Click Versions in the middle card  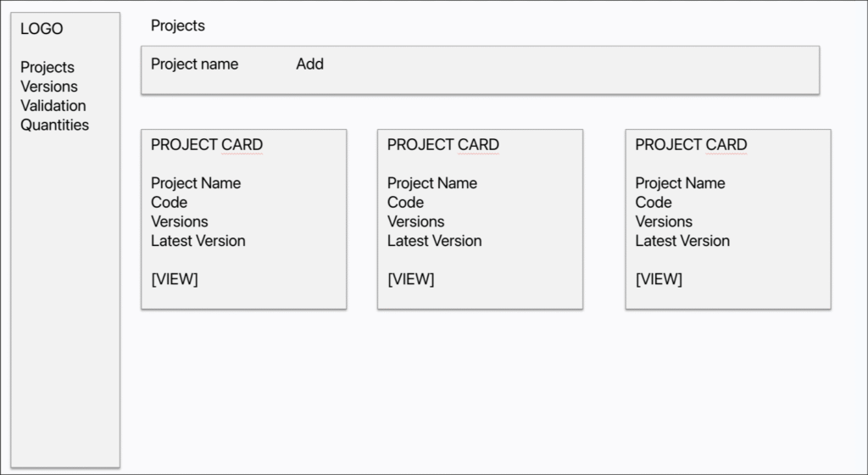coord(415,221)
